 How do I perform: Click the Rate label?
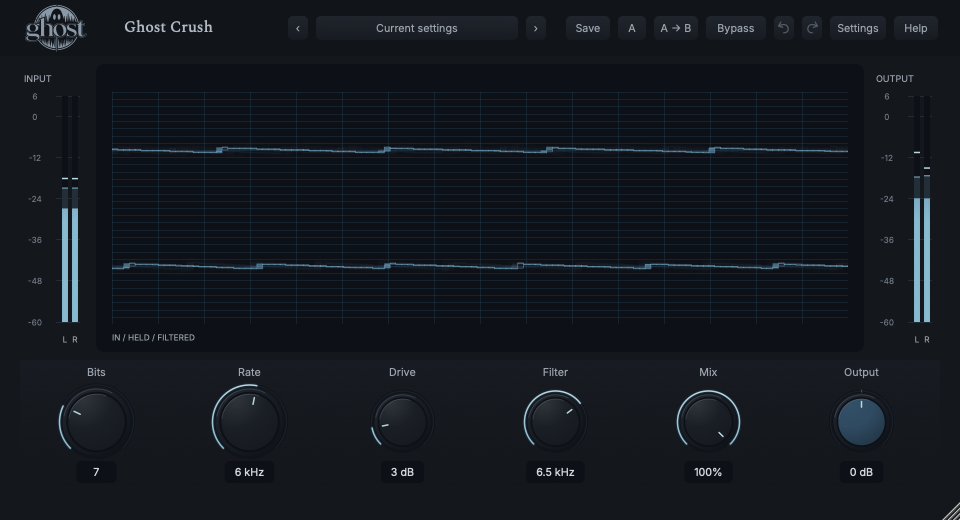point(249,372)
